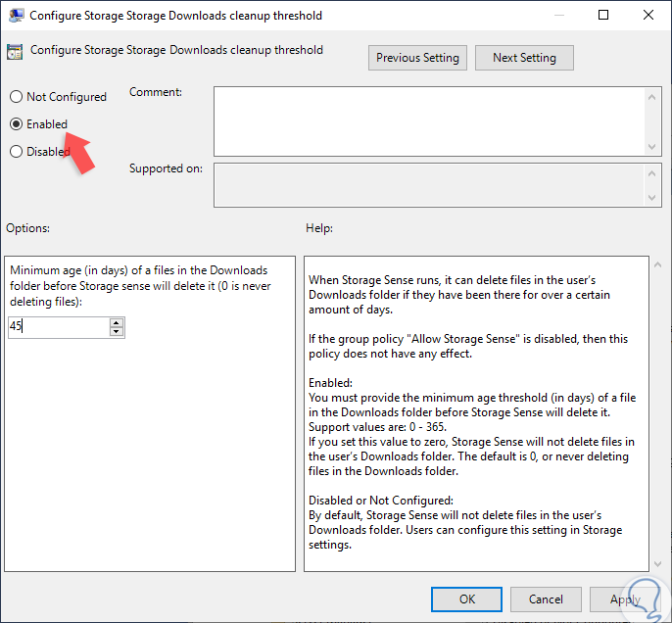Viewport: 672px width, 623px height.
Task: Cancel the policy dialog
Action: (x=546, y=599)
